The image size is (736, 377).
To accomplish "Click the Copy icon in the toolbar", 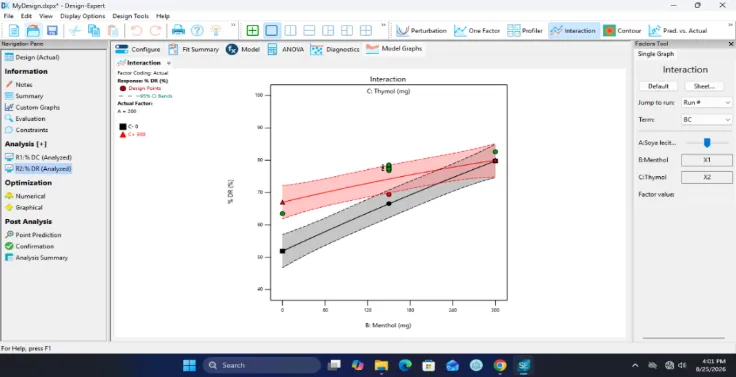I will [x=94, y=31].
